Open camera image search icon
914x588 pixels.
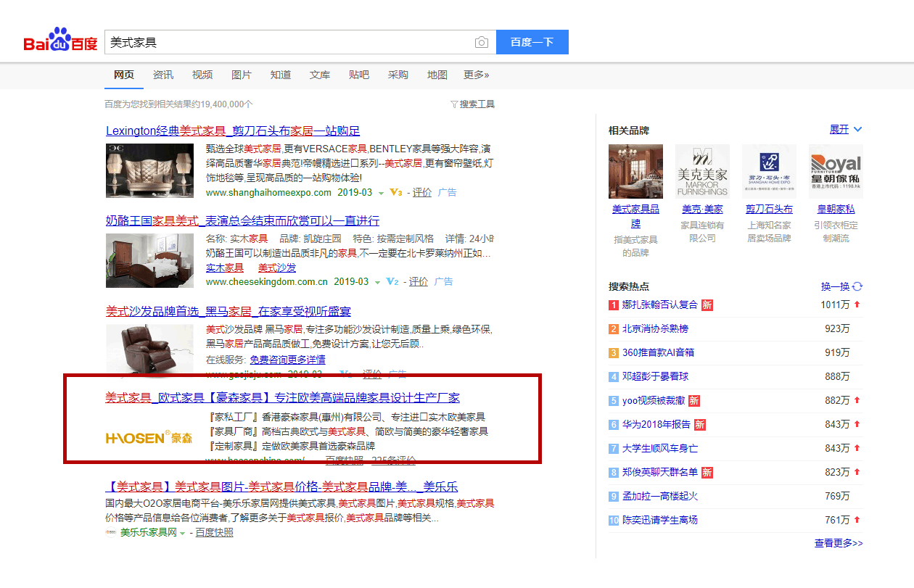481,42
